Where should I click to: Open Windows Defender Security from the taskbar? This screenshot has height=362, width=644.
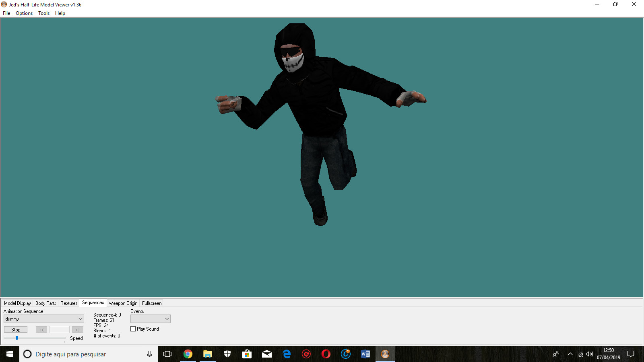pos(227,354)
